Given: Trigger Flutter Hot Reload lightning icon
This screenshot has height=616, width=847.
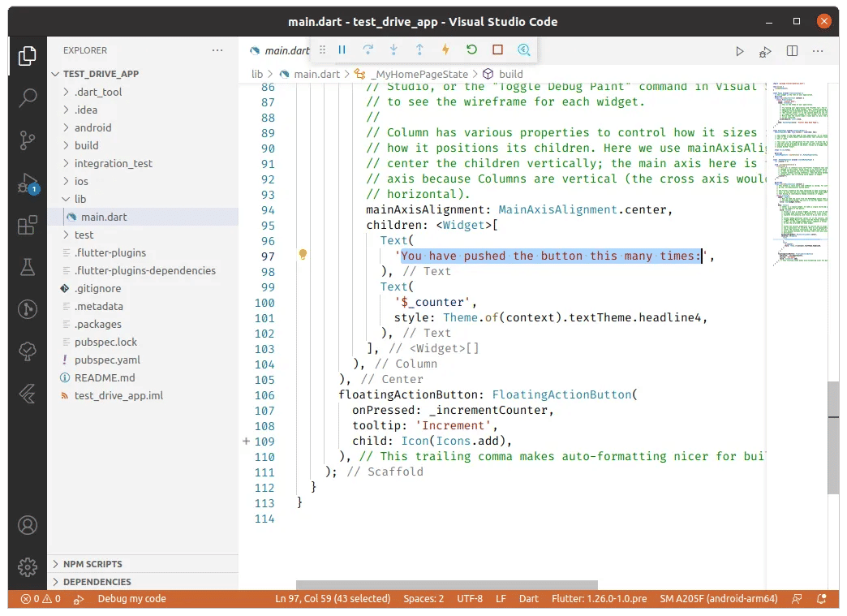Looking at the screenshot, I should [445, 50].
